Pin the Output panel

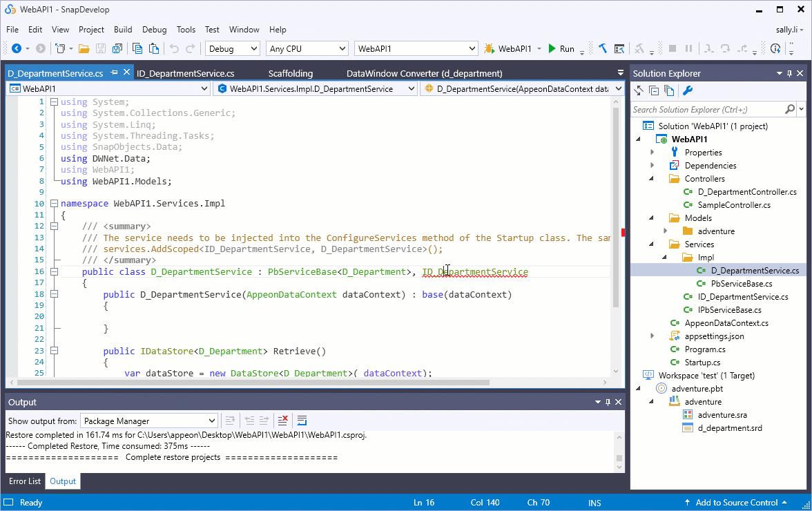[607, 402]
